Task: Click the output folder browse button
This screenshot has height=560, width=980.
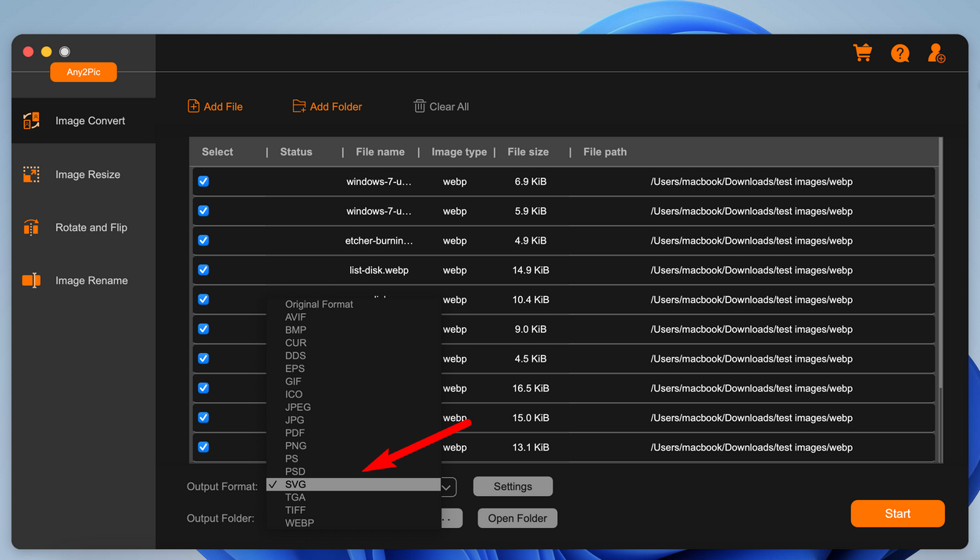Action: [452, 519]
